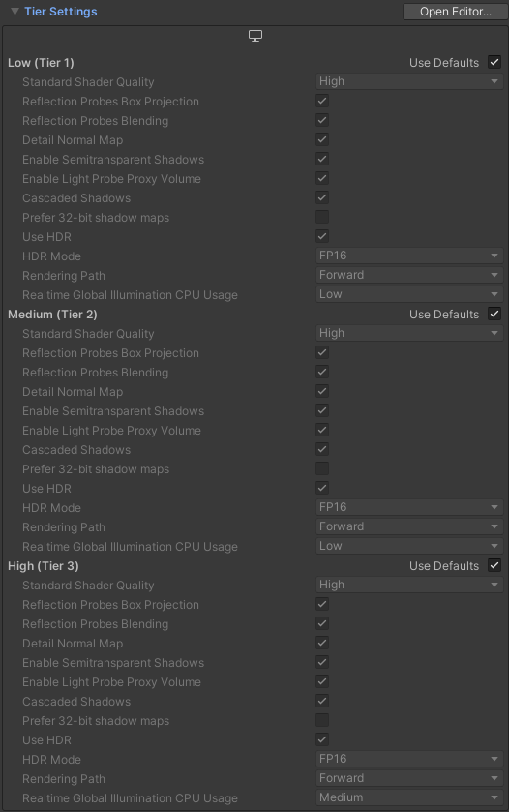Click Tier 3 HDR Mode label
The width and height of the screenshot is (509, 812).
[x=52, y=760]
